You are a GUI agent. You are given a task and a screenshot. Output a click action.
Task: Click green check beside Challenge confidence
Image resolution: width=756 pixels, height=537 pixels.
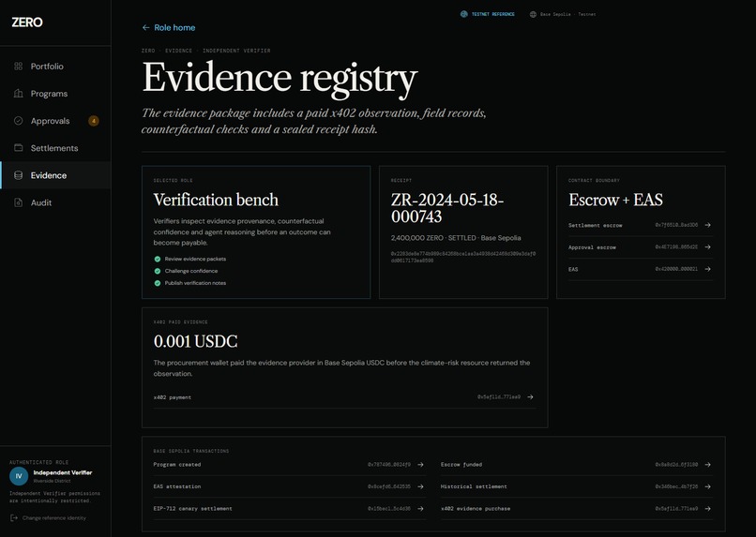(x=158, y=271)
